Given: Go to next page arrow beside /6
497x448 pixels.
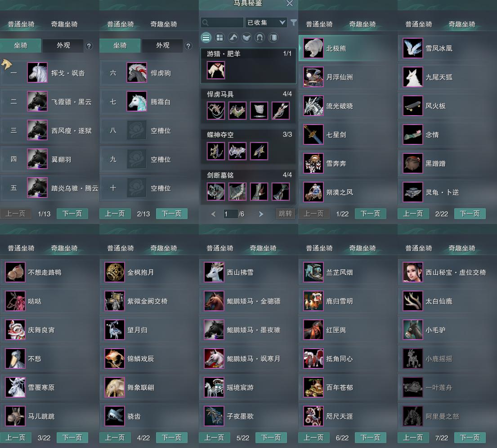Looking at the screenshot, I should (x=261, y=214).
